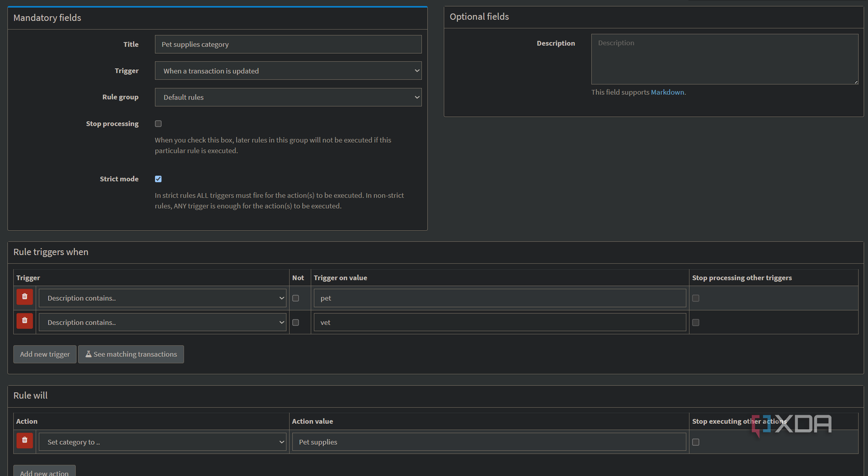Screen dimensions: 868x476
Task: Check Stop executing other actions checkbox
Action: (696, 442)
